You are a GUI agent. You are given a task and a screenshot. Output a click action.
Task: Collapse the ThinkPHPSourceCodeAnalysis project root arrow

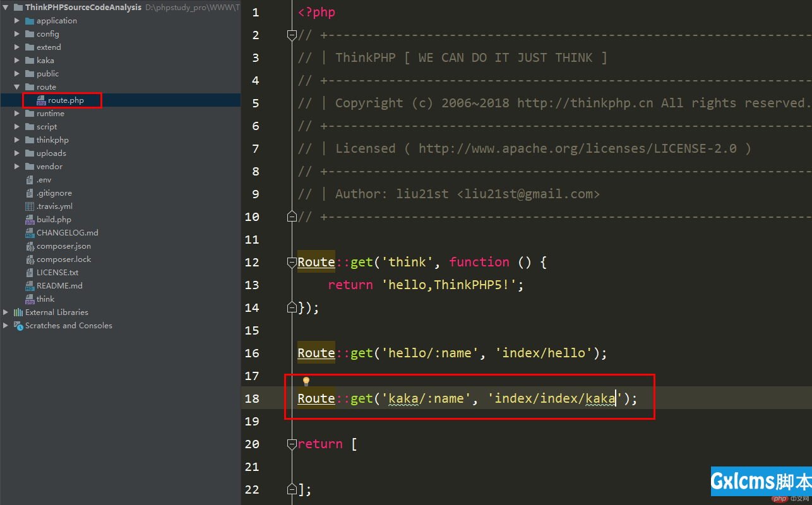pos(6,8)
